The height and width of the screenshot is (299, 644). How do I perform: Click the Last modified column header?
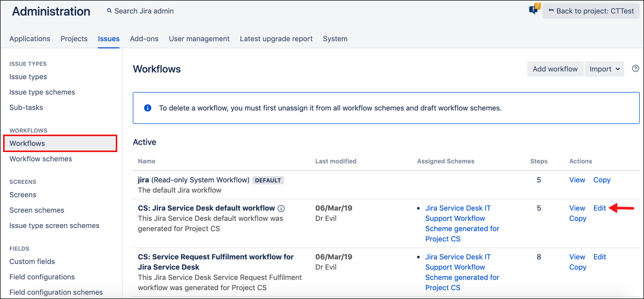click(336, 161)
